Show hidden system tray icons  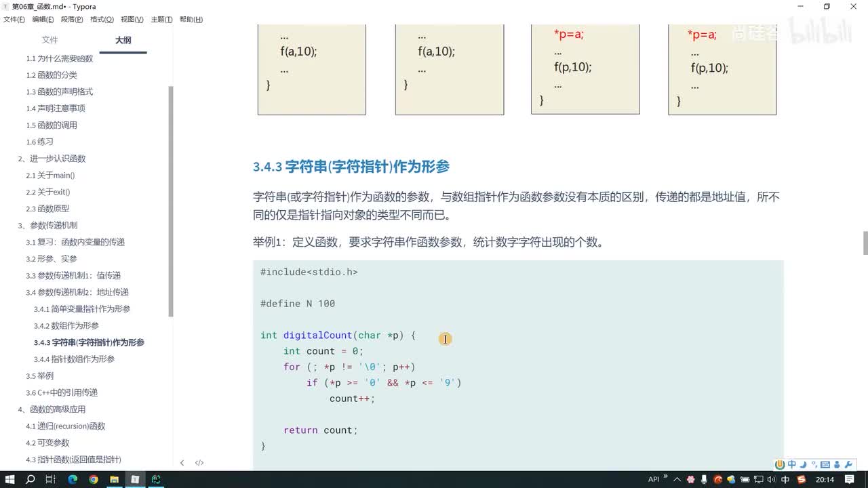click(677, 480)
